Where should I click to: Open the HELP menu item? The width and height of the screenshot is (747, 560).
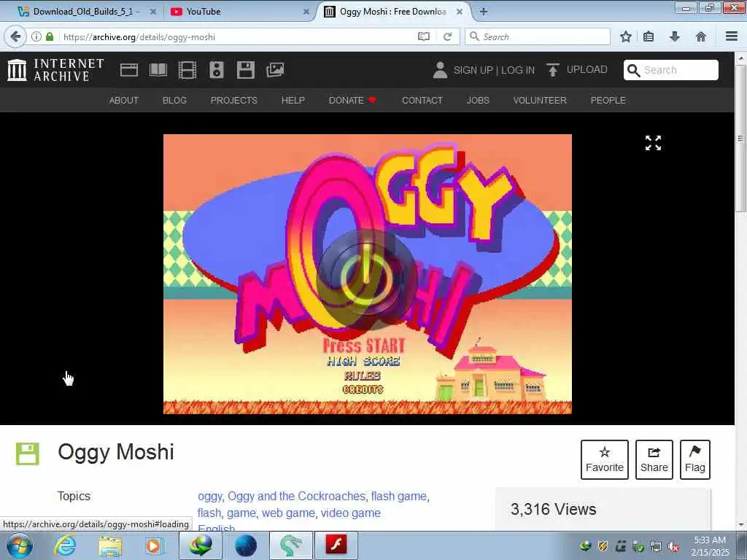pos(293,100)
